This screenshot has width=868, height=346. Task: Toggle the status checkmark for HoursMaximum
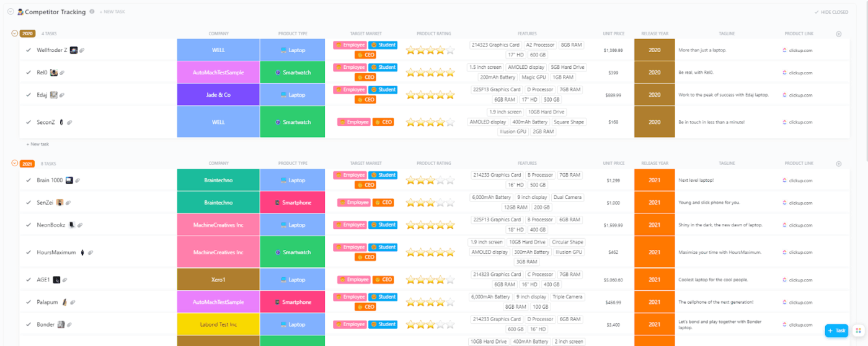point(29,252)
